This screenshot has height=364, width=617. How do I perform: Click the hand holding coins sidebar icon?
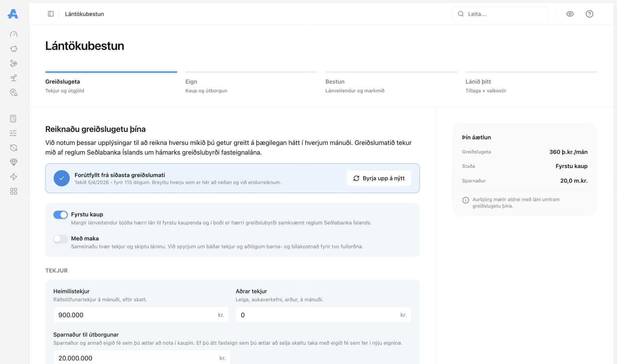(x=13, y=63)
